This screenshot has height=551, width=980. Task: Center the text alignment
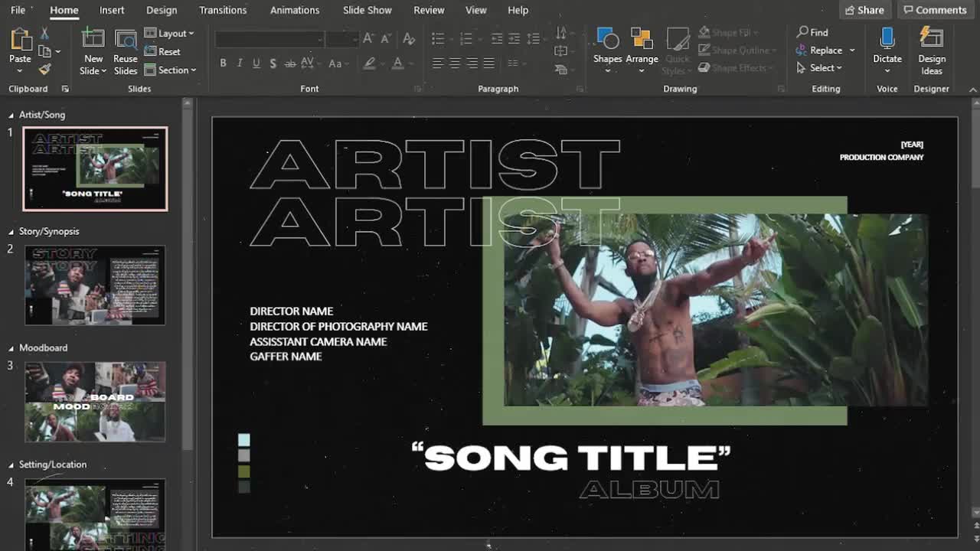(455, 64)
